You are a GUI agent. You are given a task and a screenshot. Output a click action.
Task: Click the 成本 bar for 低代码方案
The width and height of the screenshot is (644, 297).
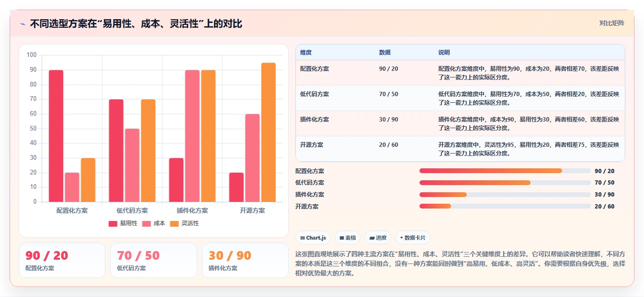click(x=132, y=165)
